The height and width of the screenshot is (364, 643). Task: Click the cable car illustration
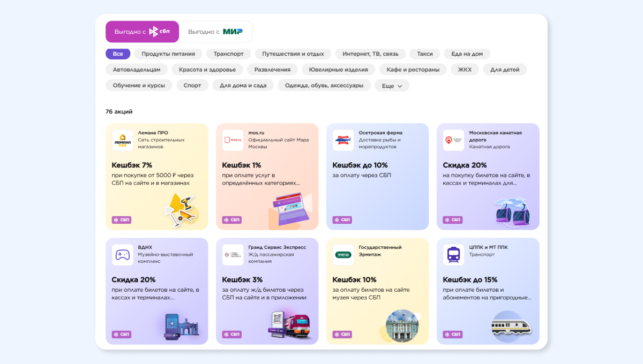(513, 211)
